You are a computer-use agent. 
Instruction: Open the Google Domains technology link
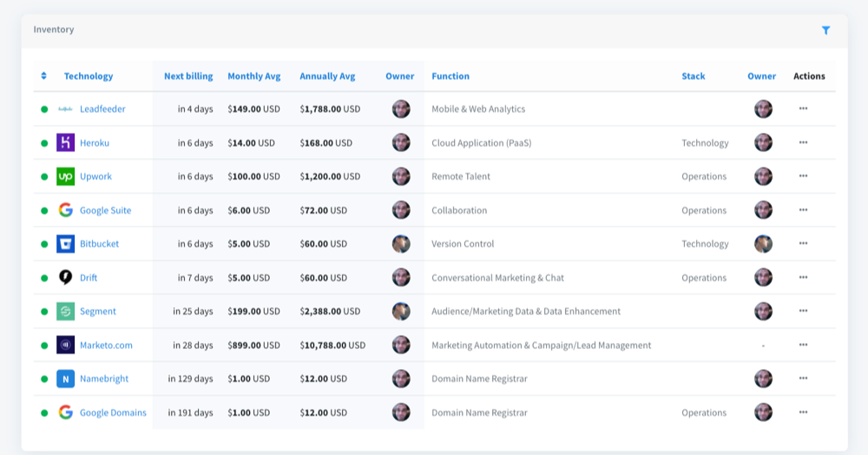pos(113,412)
